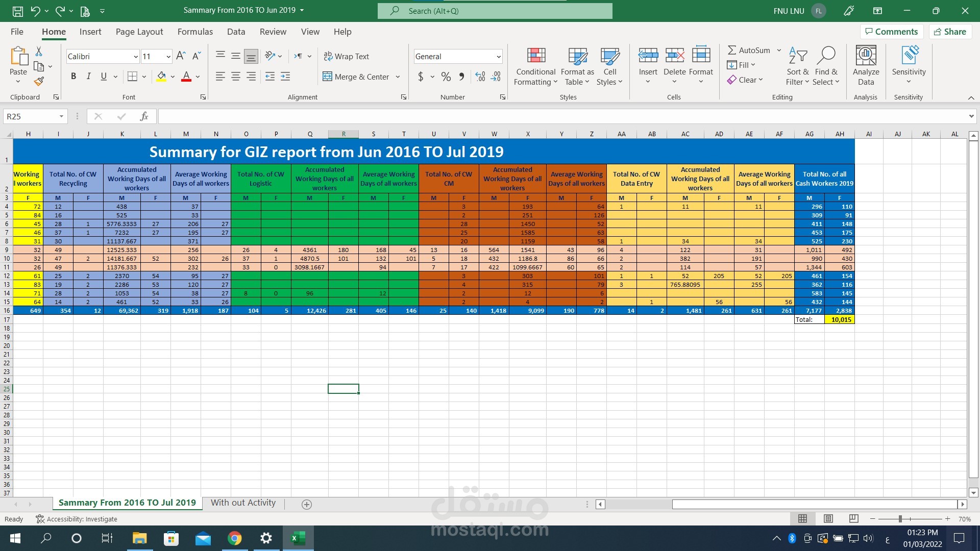This screenshot has height=551, width=980.
Task: Click the Percent Style icon
Action: point(446,77)
